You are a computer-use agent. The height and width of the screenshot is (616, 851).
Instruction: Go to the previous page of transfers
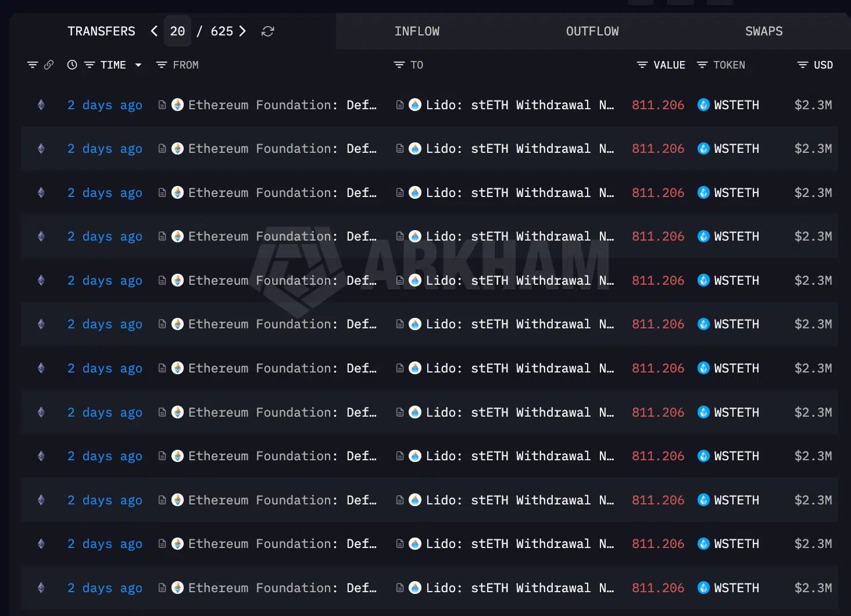pyautogui.click(x=154, y=31)
